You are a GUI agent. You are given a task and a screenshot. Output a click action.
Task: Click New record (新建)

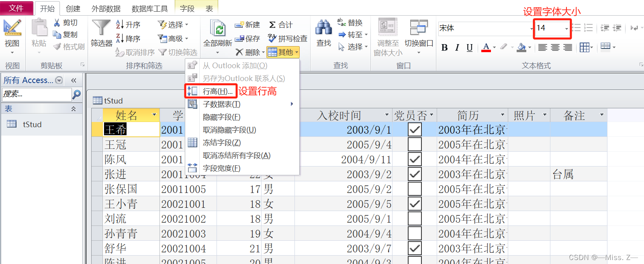pos(247,24)
